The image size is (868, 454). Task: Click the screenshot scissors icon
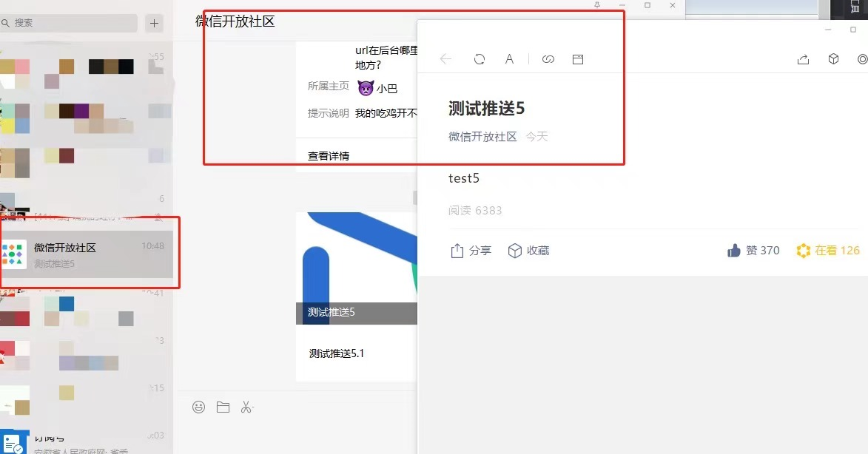click(247, 407)
